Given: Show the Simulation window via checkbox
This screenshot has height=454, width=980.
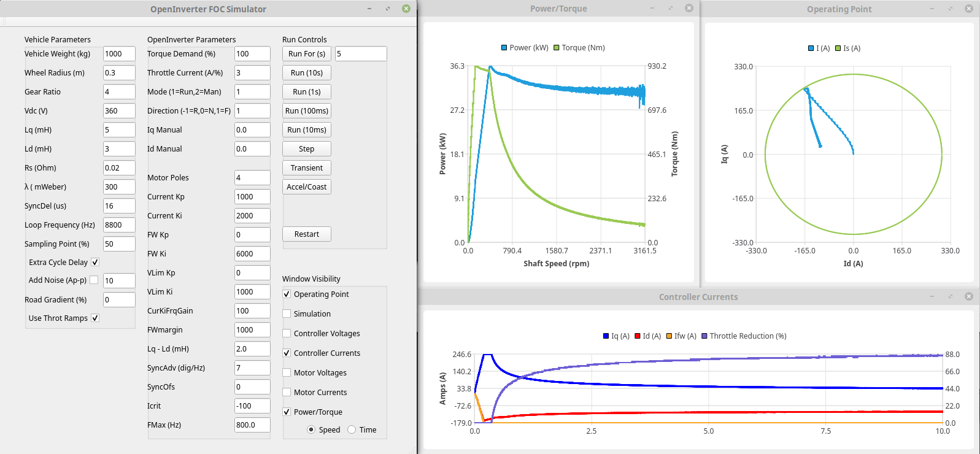Looking at the screenshot, I should 287,314.
